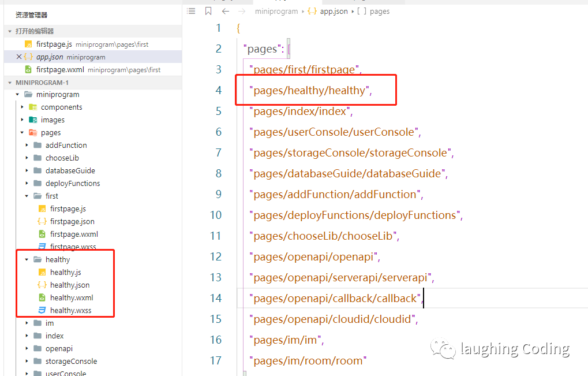
Task: Collapse the 打开的编辑器 section
Action: coord(9,31)
